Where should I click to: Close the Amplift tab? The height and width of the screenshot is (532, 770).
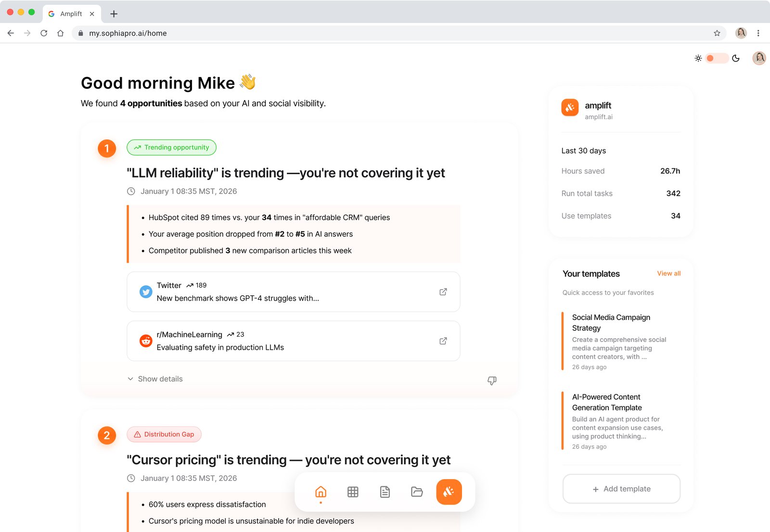(x=92, y=14)
